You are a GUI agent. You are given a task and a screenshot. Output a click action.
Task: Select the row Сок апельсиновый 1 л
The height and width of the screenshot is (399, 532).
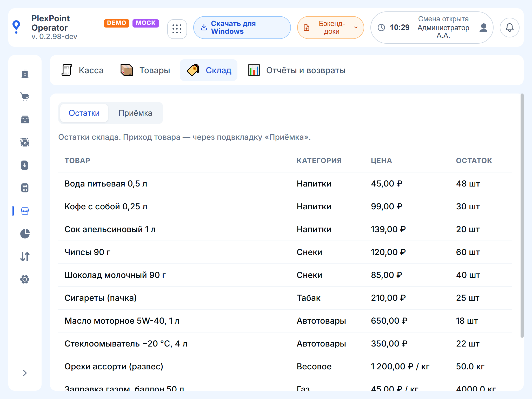[285, 229]
